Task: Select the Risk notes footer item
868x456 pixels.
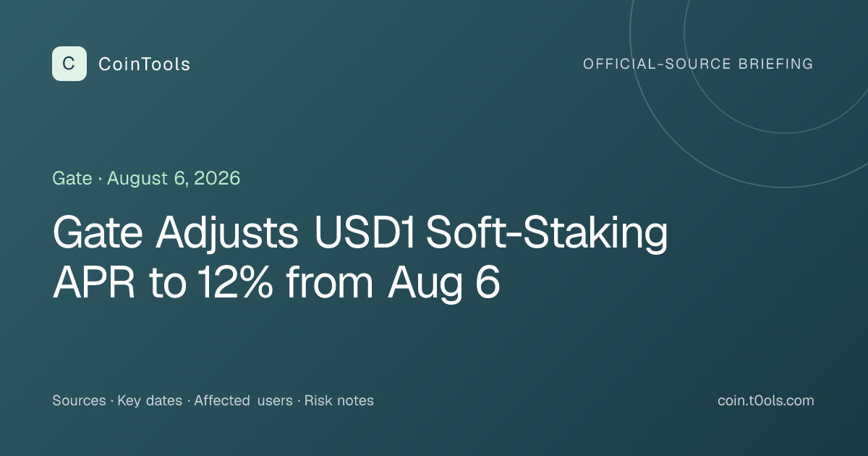Action: point(339,400)
